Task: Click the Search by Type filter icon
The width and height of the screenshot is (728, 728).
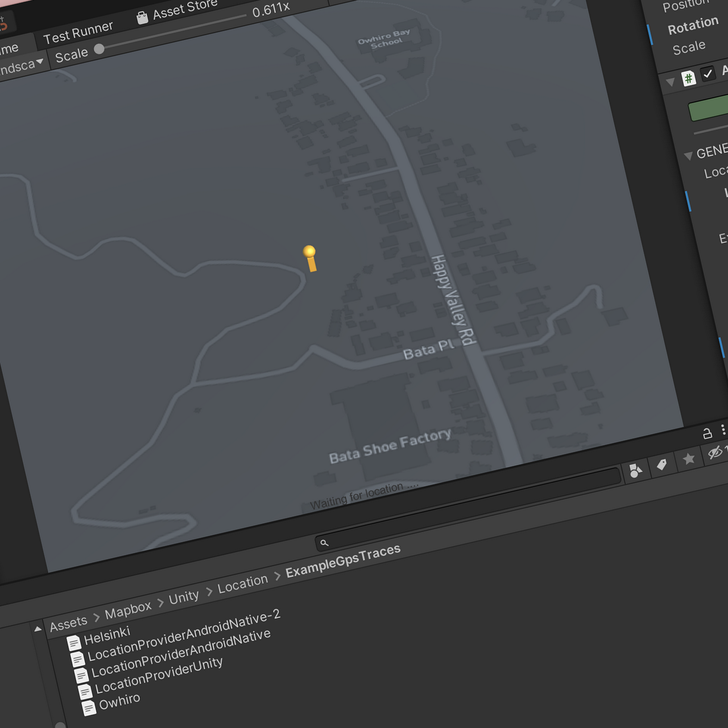Action: point(635,470)
